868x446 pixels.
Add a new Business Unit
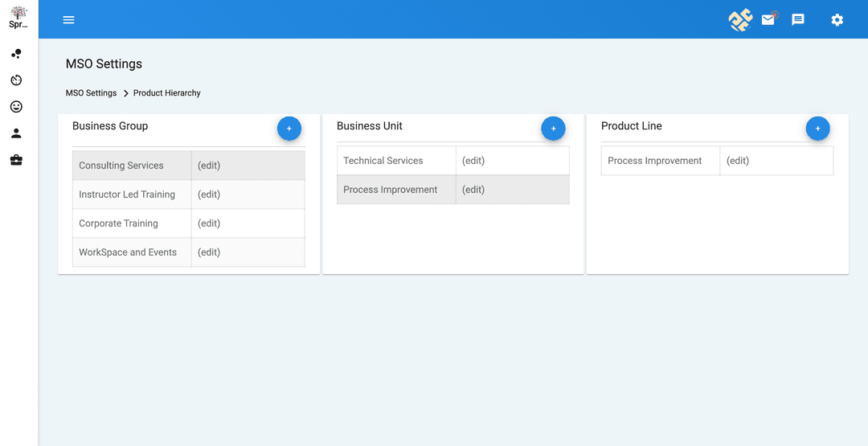click(553, 129)
